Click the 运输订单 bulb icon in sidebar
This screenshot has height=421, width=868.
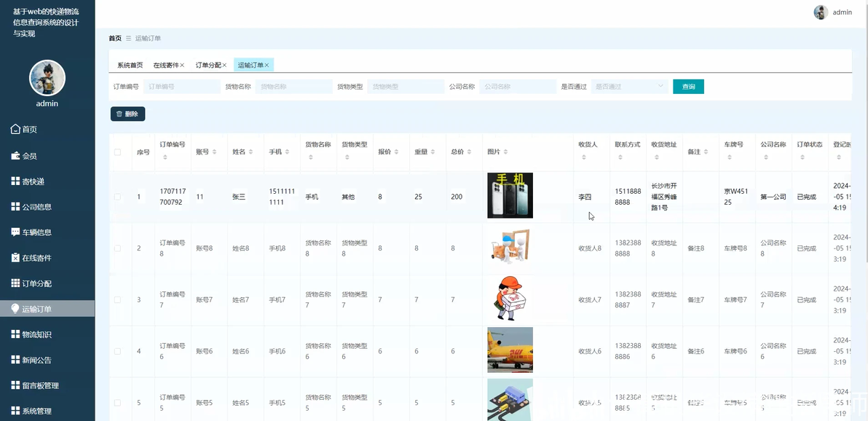[x=15, y=309]
